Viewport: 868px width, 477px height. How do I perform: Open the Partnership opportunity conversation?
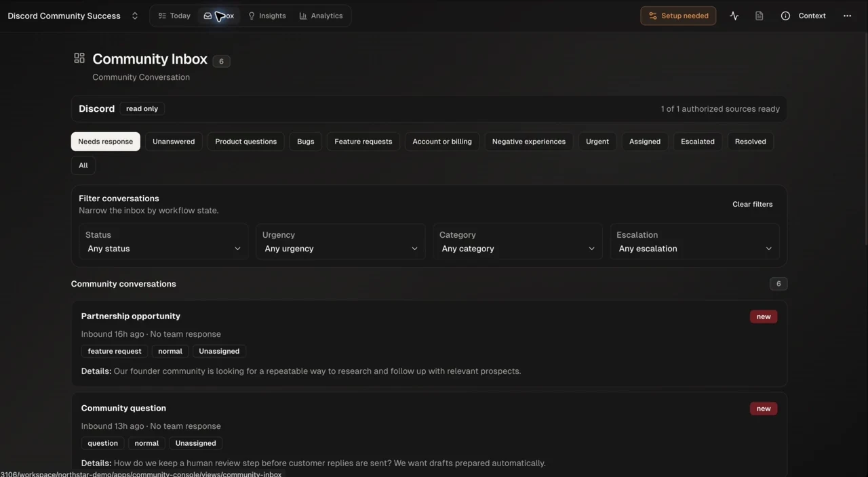[x=429, y=344]
